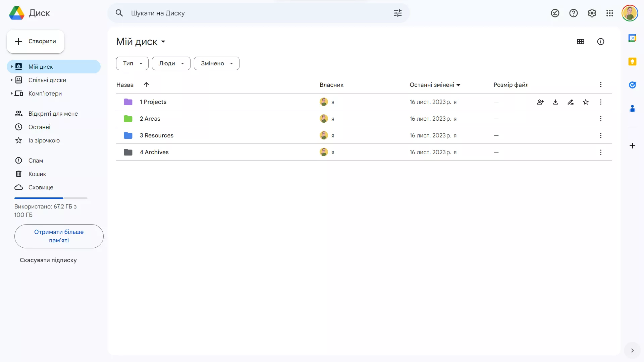
Task: Download the 1 Projects folder
Action: pos(555,102)
